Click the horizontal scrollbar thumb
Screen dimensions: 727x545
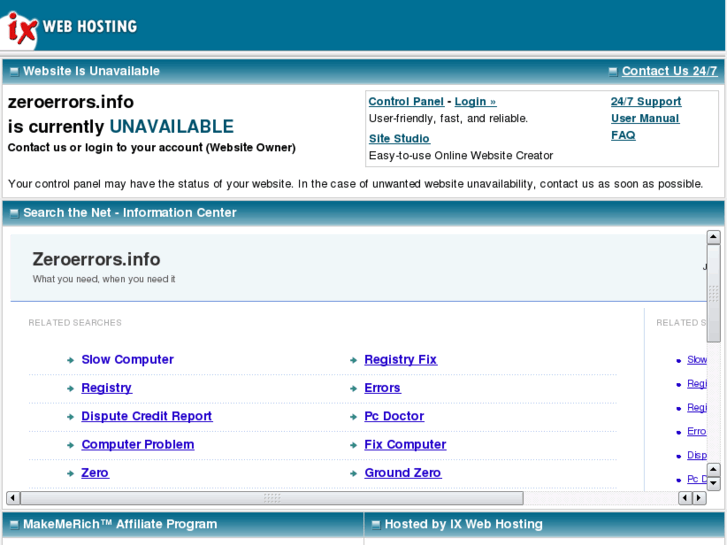pos(272,498)
